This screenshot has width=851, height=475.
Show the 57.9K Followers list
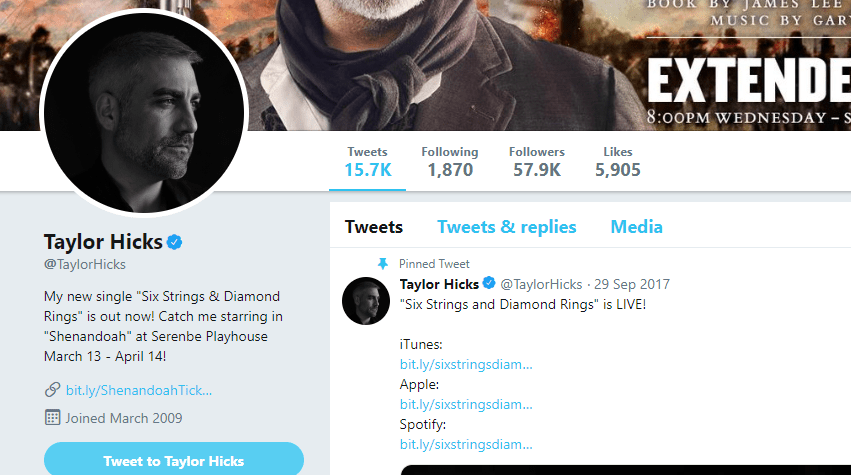point(536,162)
